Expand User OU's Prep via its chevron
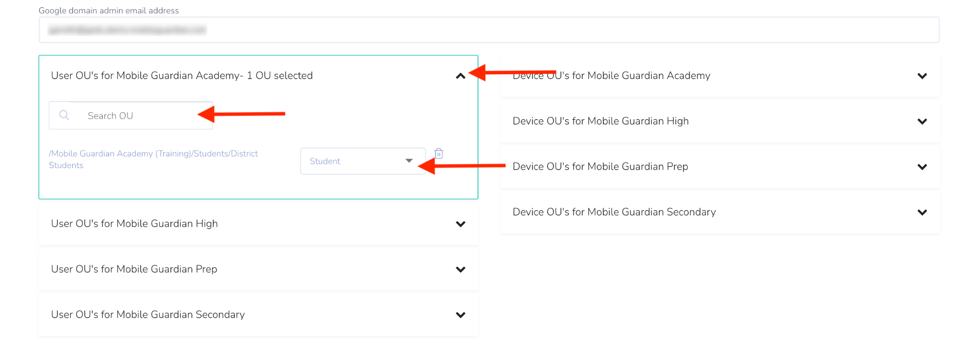This screenshot has height=352, width=980. pos(460,270)
